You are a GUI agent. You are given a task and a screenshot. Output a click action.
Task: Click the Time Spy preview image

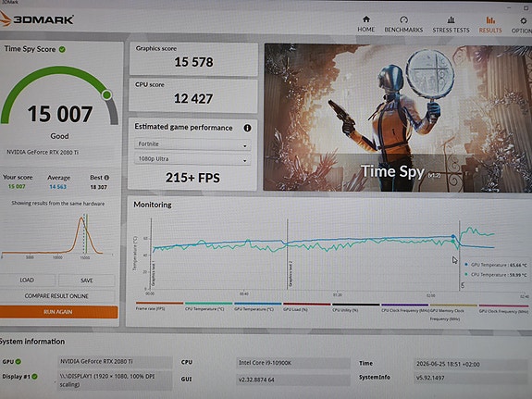click(x=398, y=118)
